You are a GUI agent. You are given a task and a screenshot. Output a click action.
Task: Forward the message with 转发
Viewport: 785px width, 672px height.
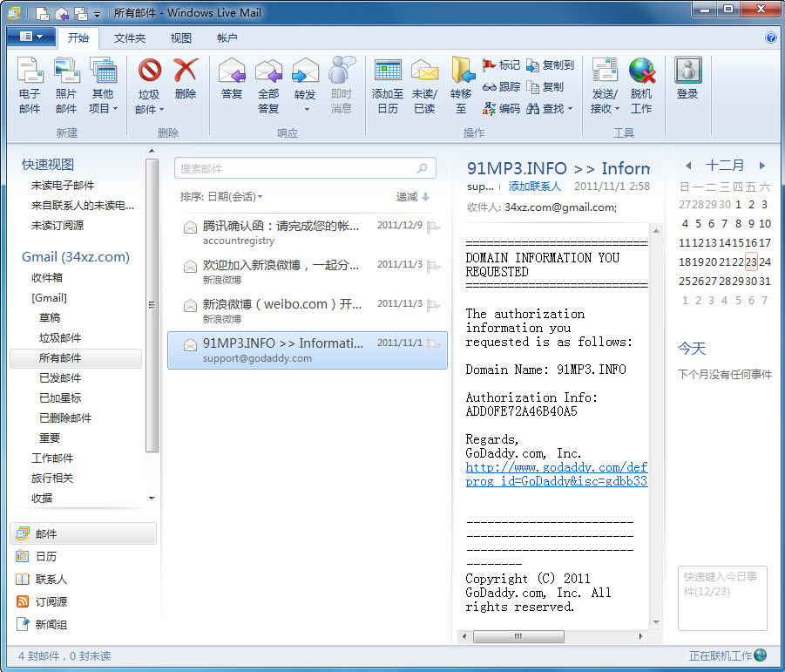[305, 85]
